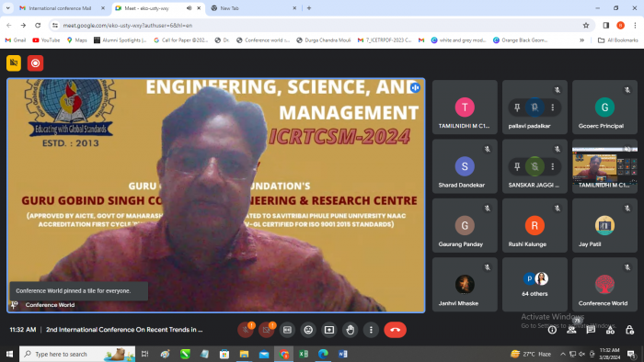The height and width of the screenshot is (362, 644).
Task: Open the 64 others participants tile
Action: (x=535, y=285)
